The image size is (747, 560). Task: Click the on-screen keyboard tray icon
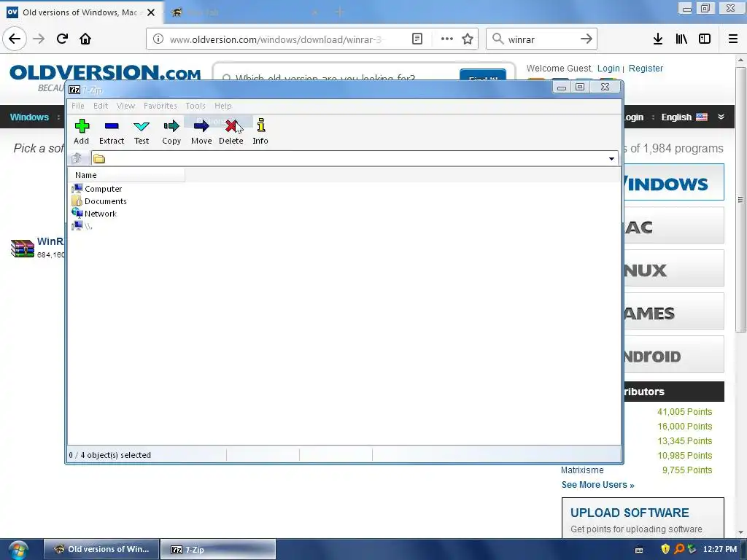tap(639, 550)
